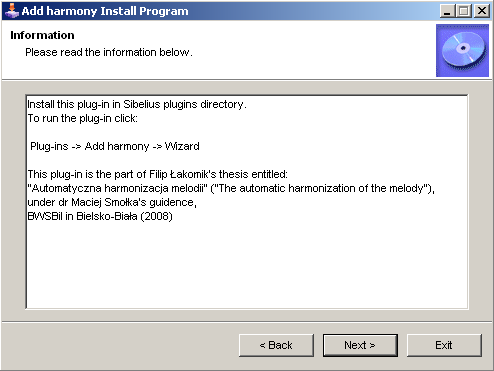Go to the next step with Next >
The image size is (494, 371).
click(360, 345)
